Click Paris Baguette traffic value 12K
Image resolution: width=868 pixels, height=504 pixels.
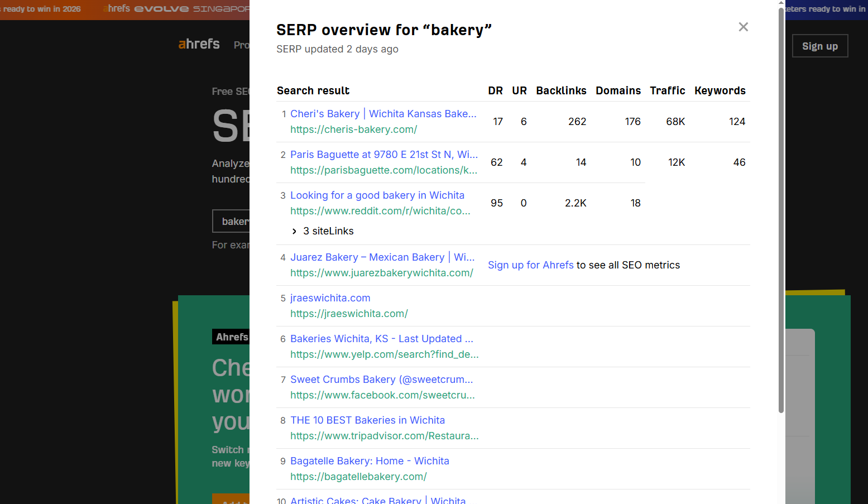(677, 162)
